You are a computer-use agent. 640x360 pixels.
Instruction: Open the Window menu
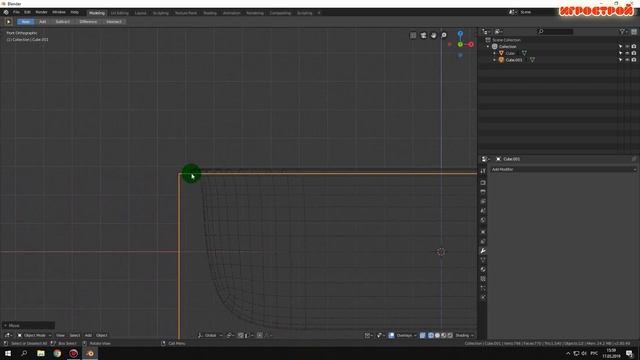[59, 13]
